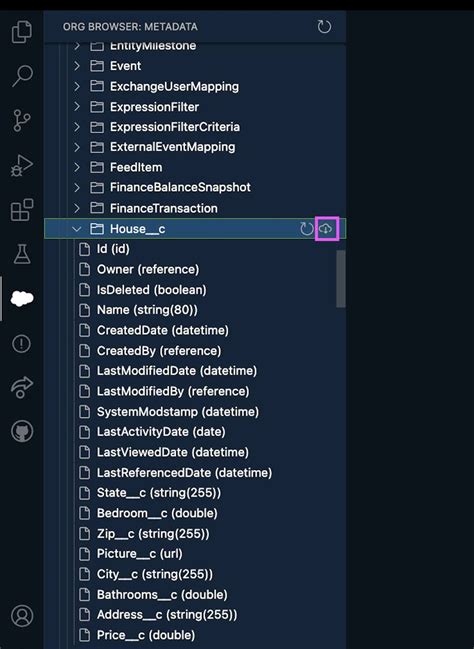Refresh the House__c object node
Viewport: 474px width, 649px height.
pyautogui.click(x=306, y=228)
